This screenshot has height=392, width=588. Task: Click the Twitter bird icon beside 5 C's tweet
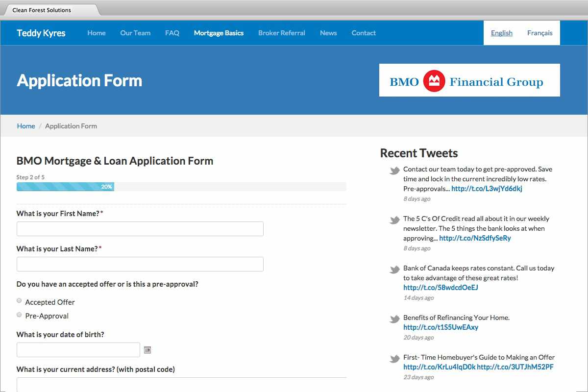tap(394, 220)
